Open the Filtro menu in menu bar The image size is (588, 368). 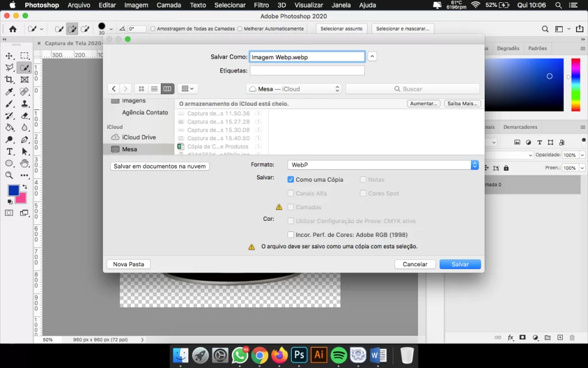tap(261, 5)
